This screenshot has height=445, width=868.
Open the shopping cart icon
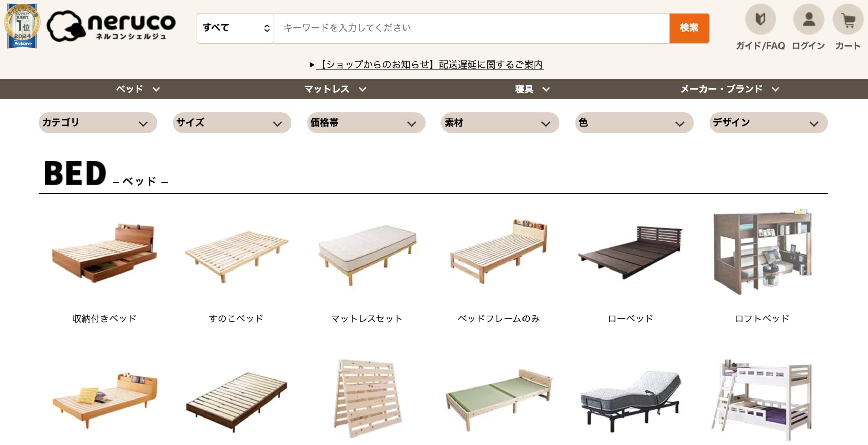(x=848, y=19)
